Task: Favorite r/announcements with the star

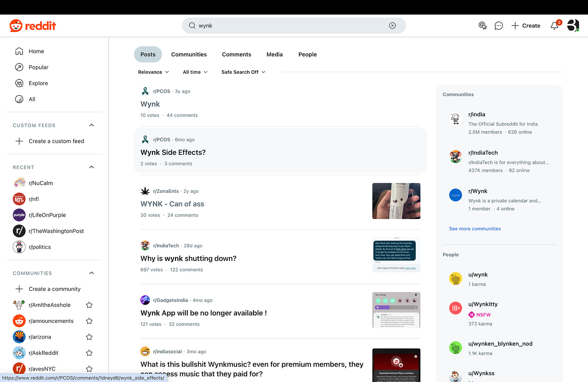Action: [x=89, y=321]
